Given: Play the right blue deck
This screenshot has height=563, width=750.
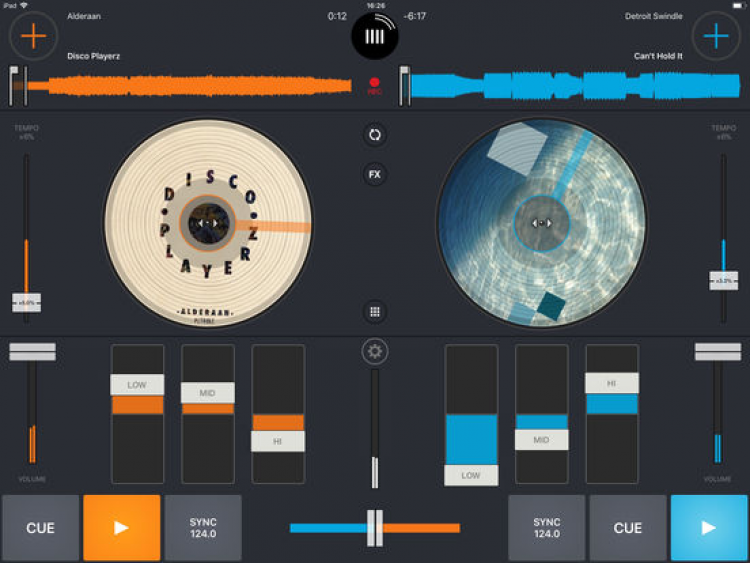Looking at the screenshot, I should click(709, 528).
